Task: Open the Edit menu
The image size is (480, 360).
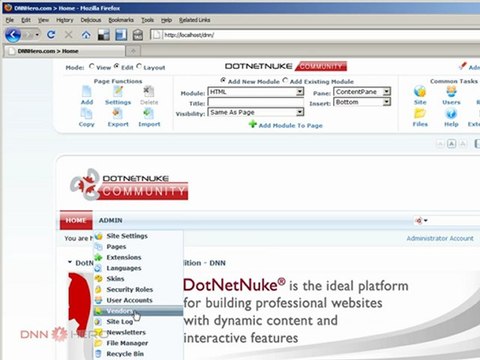Action: [26, 20]
